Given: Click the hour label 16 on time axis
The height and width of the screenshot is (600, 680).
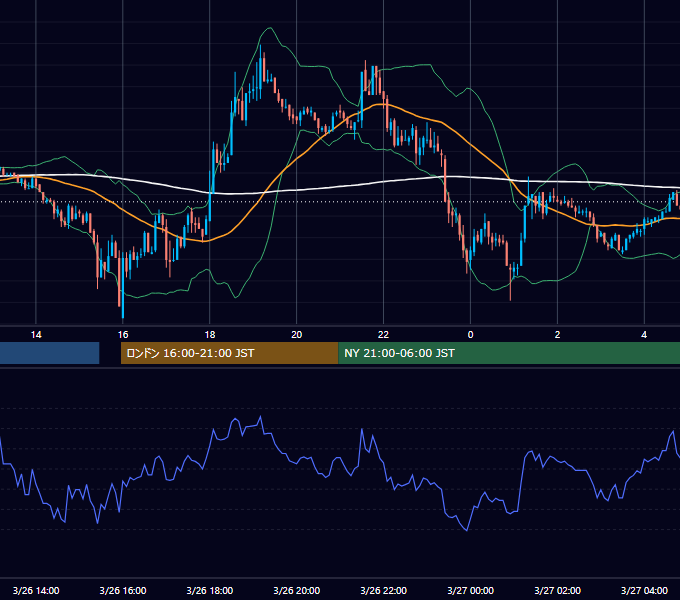Looking at the screenshot, I should (x=123, y=335).
